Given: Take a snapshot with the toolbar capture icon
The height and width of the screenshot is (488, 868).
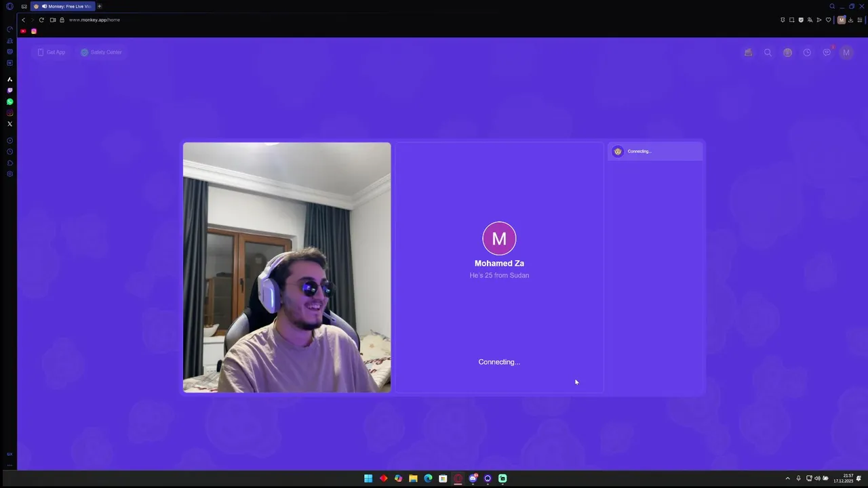Looking at the screenshot, I should pos(791,20).
